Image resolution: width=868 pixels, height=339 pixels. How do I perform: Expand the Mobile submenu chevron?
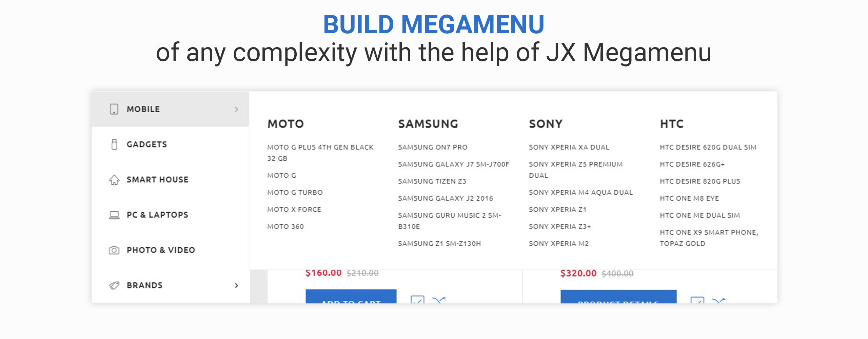(x=237, y=109)
